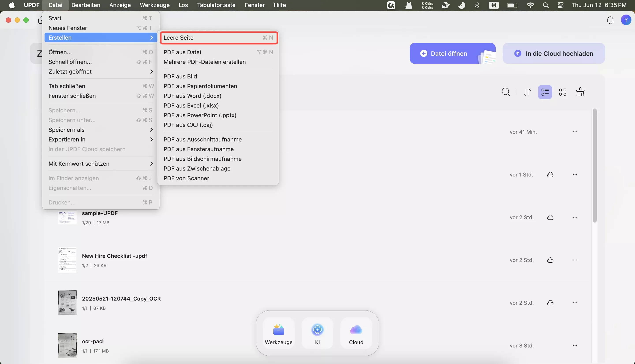Open the New Hire Checklist thumbnail

67,260
